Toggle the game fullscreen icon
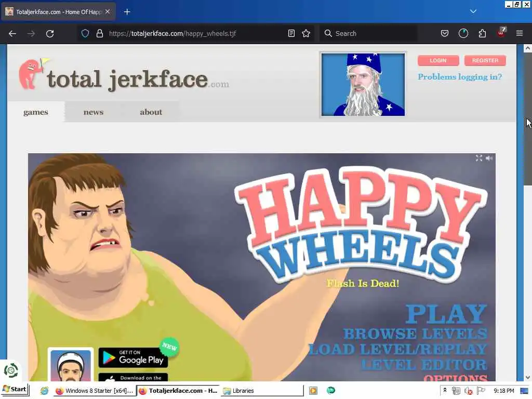 [478, 158]
